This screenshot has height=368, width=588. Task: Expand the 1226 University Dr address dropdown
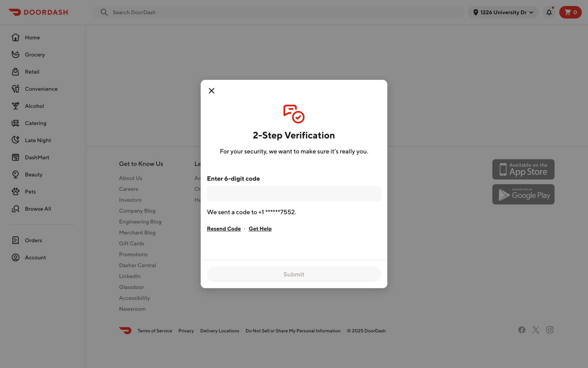click(x=503, y=12)
